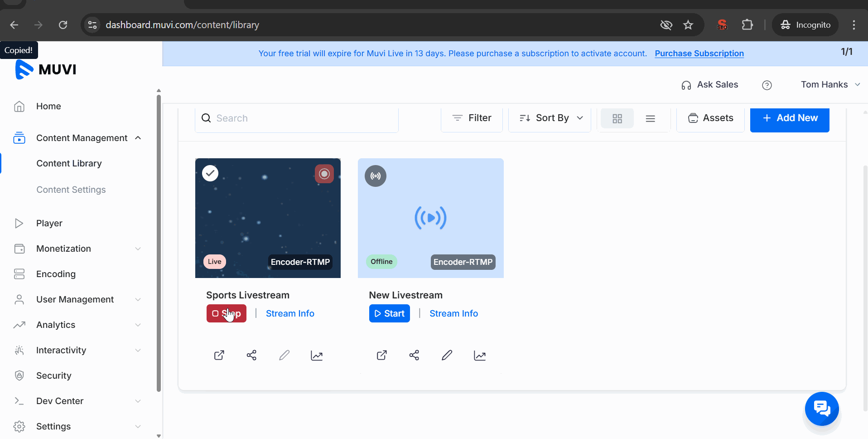Switch to list view layout
The width and height of the screenshot is (868, 439).
(651, 118)
